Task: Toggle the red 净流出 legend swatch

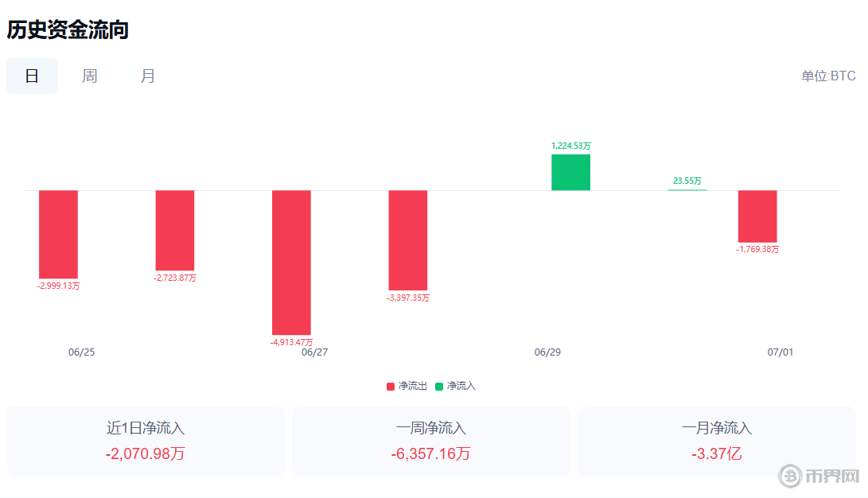Action: 391,387
